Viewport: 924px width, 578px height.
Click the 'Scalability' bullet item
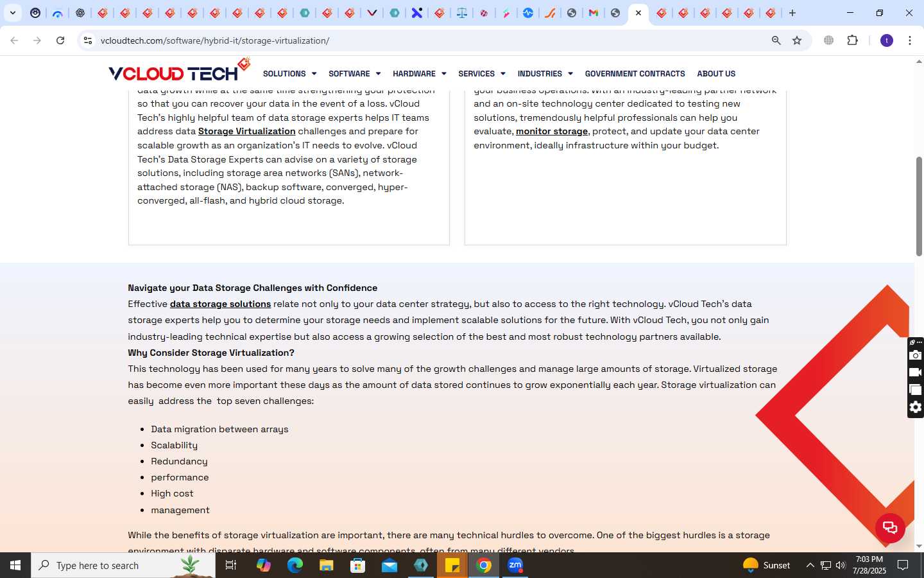174,445
